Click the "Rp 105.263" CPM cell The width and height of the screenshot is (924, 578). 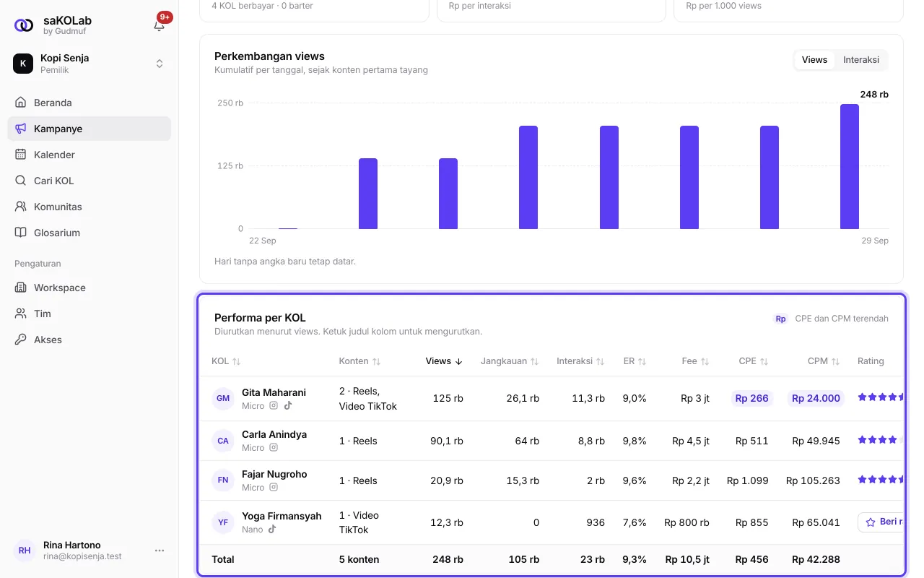813,480
